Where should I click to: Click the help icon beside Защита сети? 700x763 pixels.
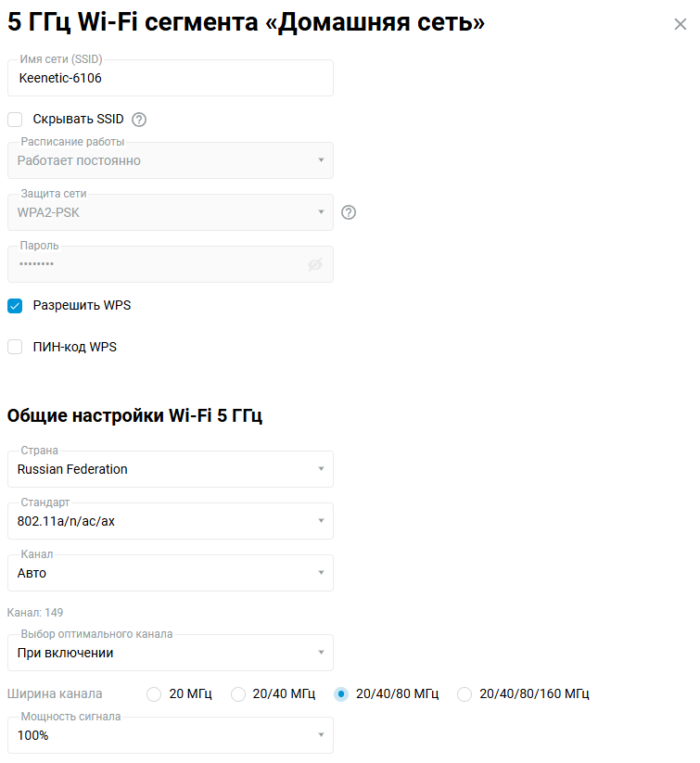coord(349,212)
